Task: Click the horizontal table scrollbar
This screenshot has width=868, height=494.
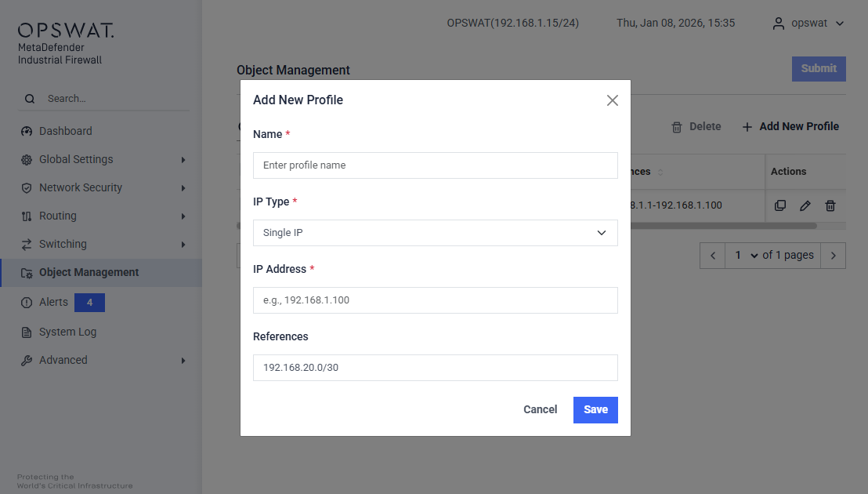Action: [x=721, y=226]
